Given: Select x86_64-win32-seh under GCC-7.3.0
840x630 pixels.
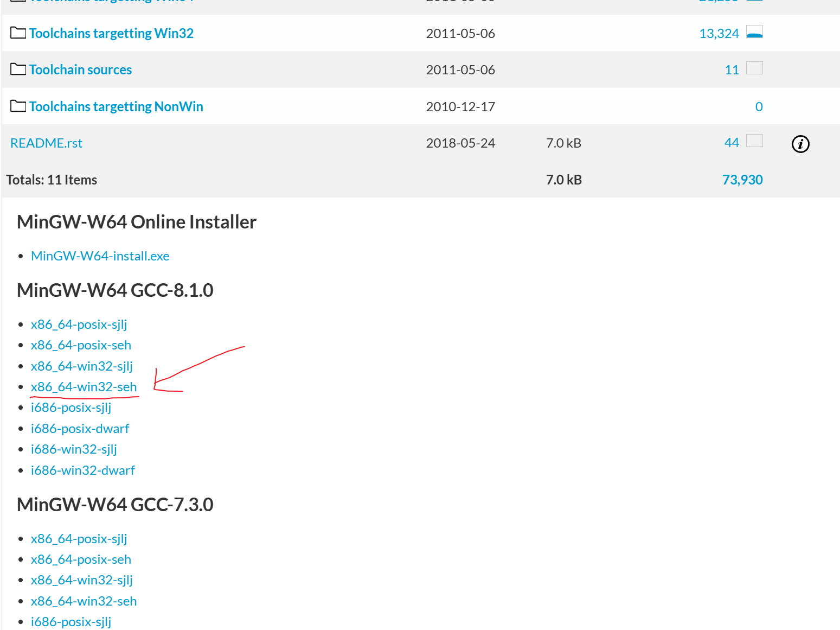Looking at the screenshot, I should click(84, 601).
